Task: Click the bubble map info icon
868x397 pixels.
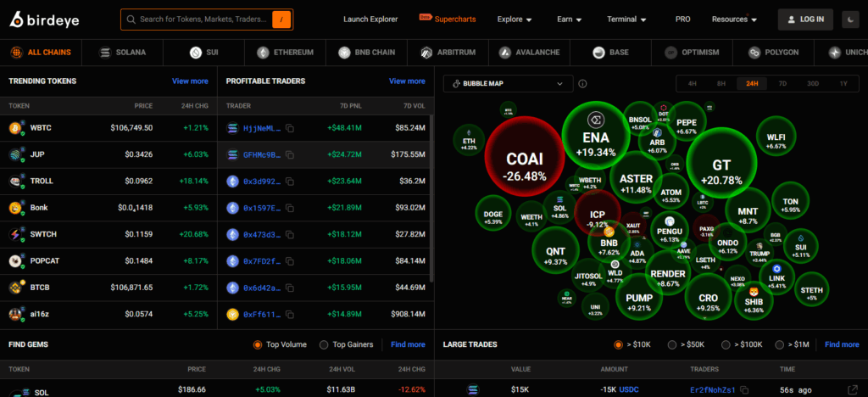Action: 582,84
